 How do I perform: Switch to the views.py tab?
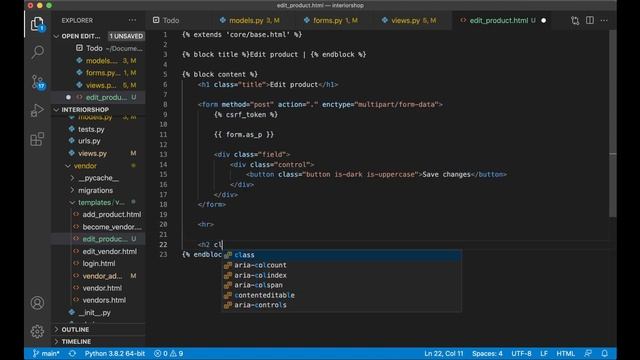pyautogui.click(x=409, y=20)
